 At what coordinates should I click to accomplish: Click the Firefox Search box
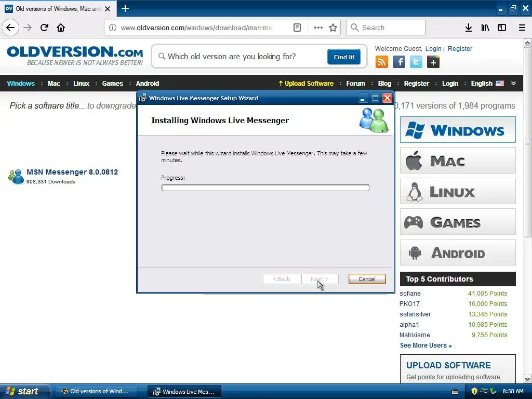pyautogui.click(x=385, y=28)
